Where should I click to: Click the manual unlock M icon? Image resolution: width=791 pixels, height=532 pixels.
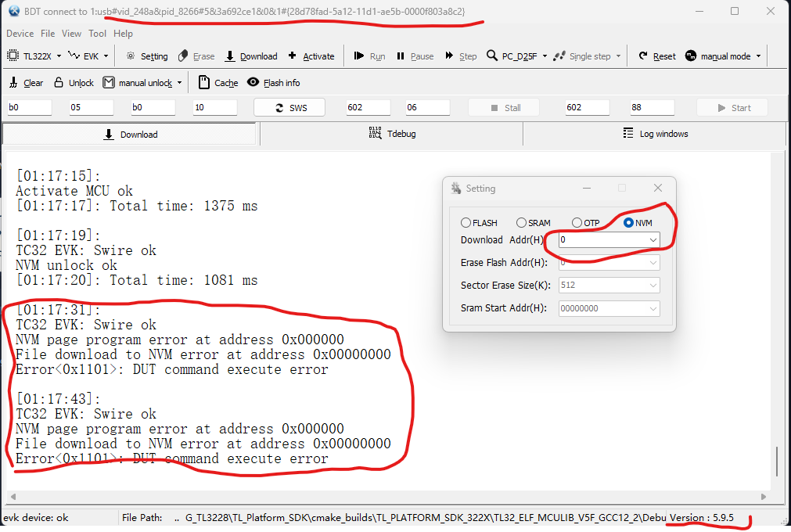pos(109,82)
